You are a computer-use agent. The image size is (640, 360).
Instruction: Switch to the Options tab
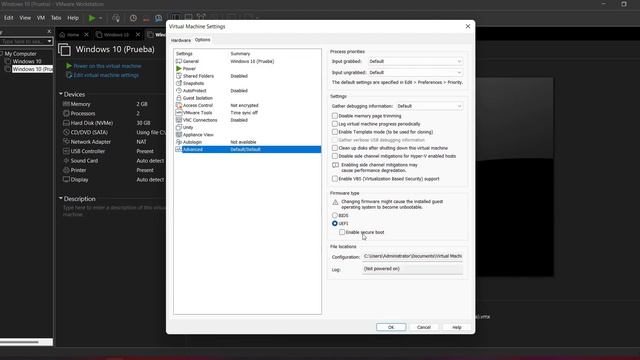click(x=202, y=40)
